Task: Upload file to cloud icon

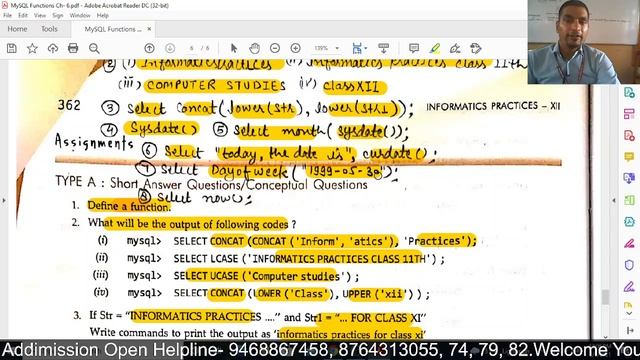Action: coord(53,49)
